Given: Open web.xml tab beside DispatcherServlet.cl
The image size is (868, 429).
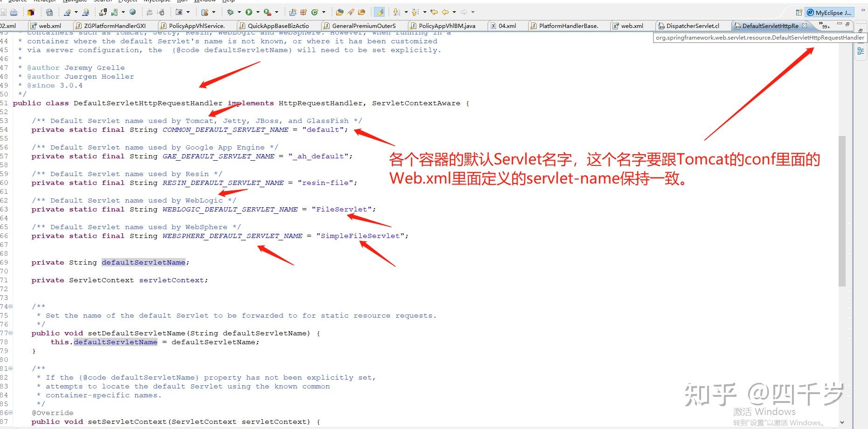Looking at the screenshot, I should click(x=632, y=26).
